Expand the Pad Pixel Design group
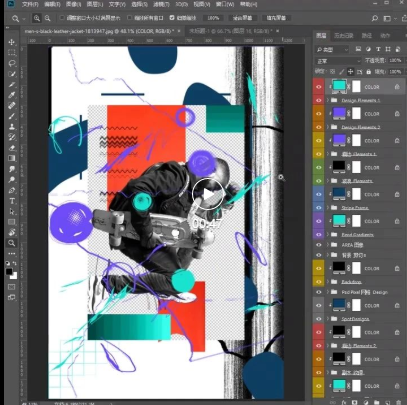Screen dimensions: 407x405 click(x=328, y=292)
